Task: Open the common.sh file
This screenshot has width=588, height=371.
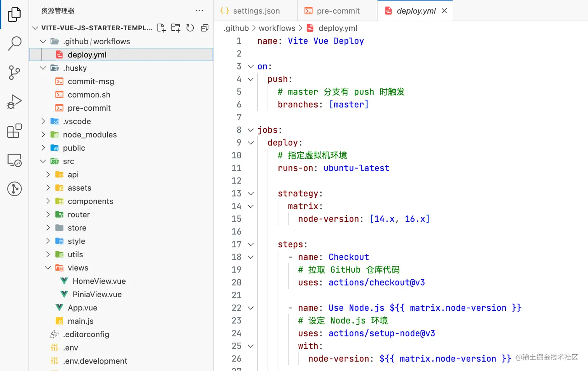Action: coord(121,95)
